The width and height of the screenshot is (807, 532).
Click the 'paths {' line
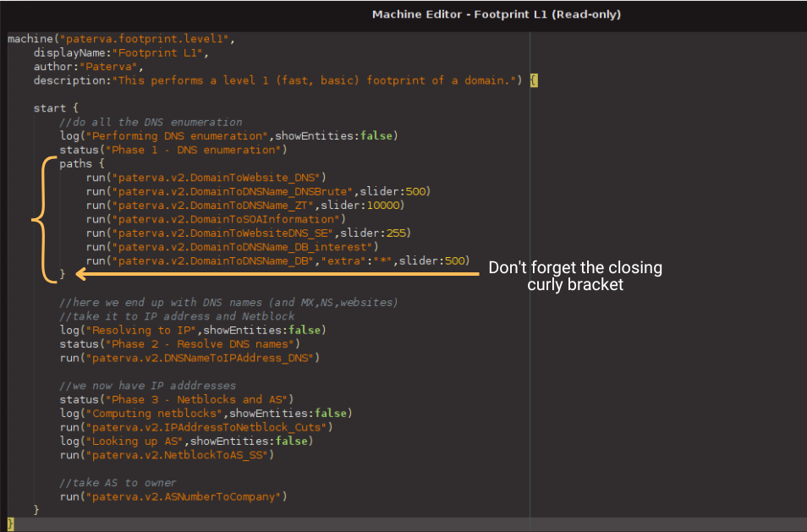[x=82, y=163]
